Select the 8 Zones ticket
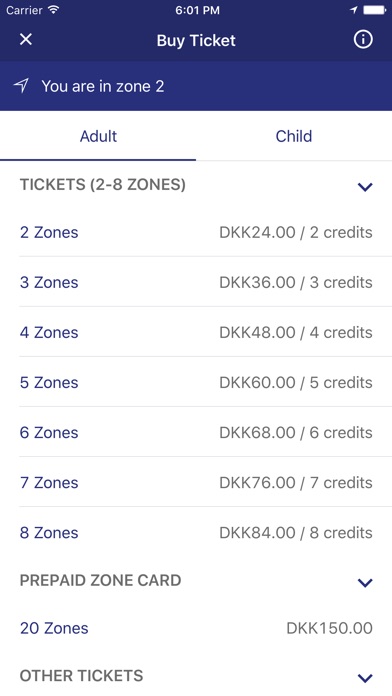Viewport: 392px width, 696px height. click(196, 533)
